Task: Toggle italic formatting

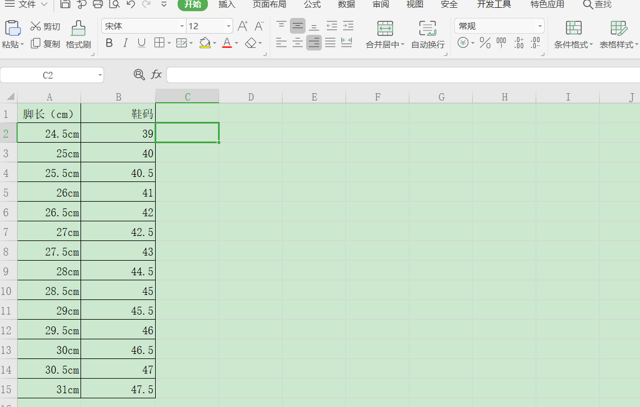Action: click(x=125, y=43)
